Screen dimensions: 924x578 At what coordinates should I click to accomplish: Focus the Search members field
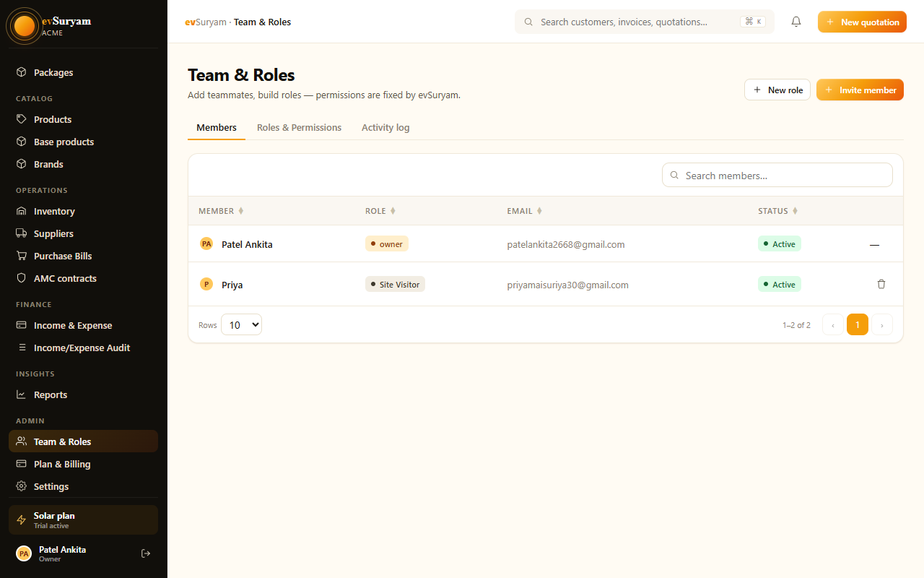777,175
